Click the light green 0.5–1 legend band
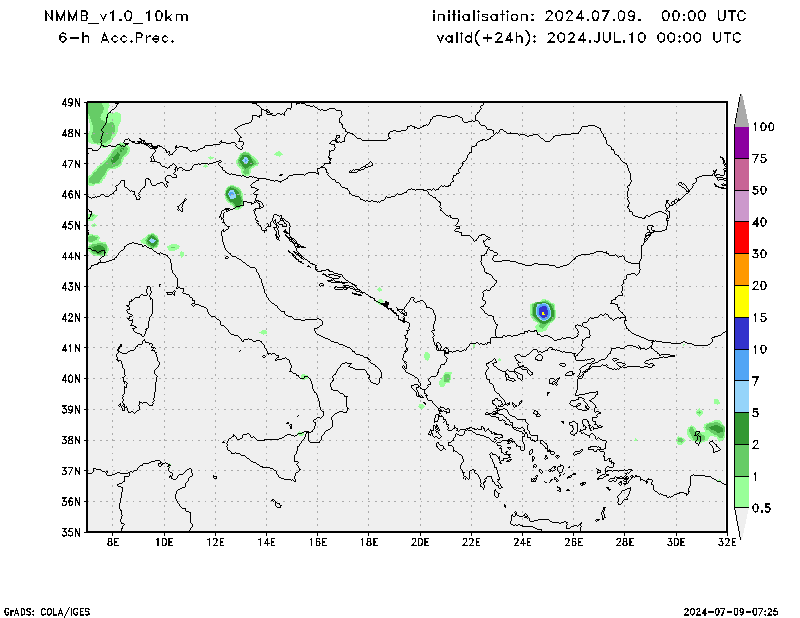Viewport: 800px width, 618px height. pos(742,492)
